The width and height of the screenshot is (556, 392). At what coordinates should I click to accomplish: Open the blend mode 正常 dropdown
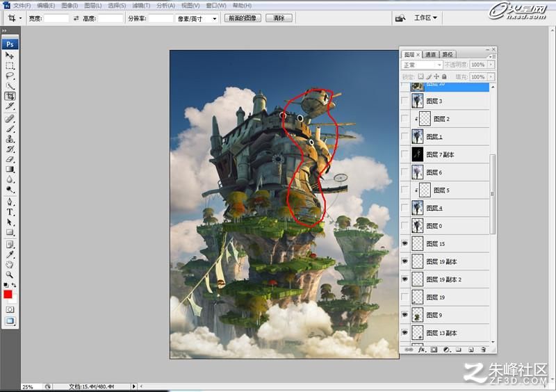coord(422,65)
